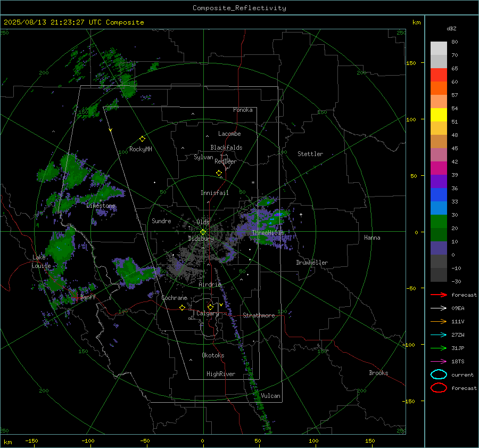
Task: Click the magenta 42 dBZ color swatch
Action: click(x=439, y=168)
